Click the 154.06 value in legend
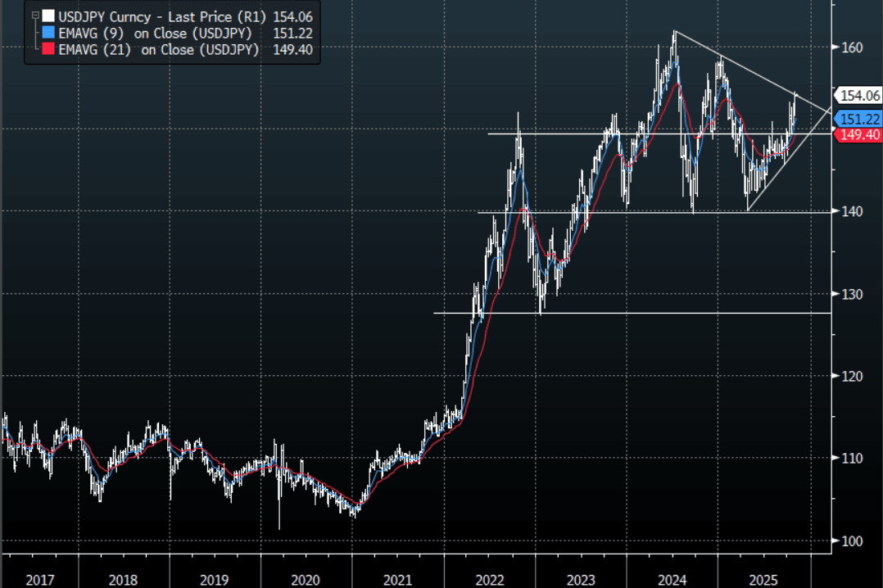This screenshot has width=883, height=588. coord(292,16)
